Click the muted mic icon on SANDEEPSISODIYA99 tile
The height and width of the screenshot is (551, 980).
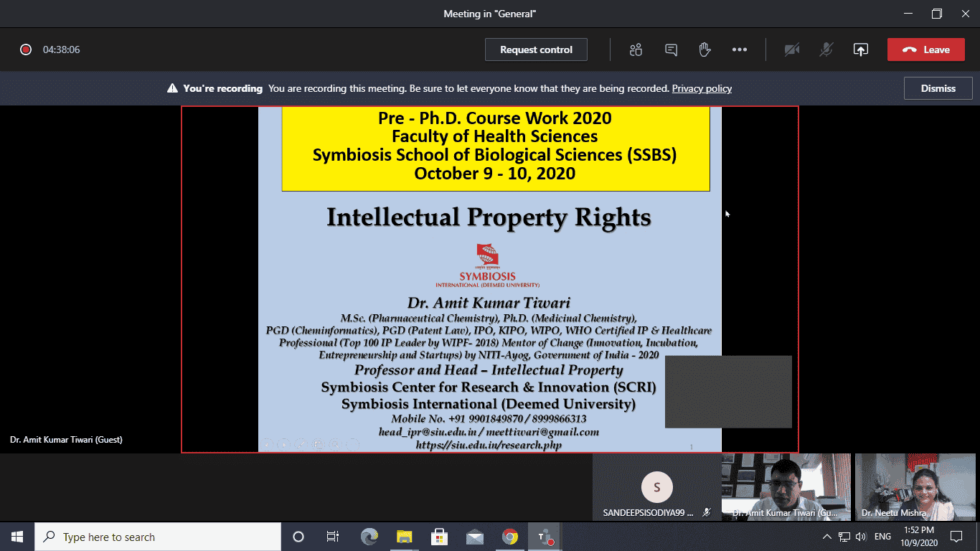pos(706,513)
